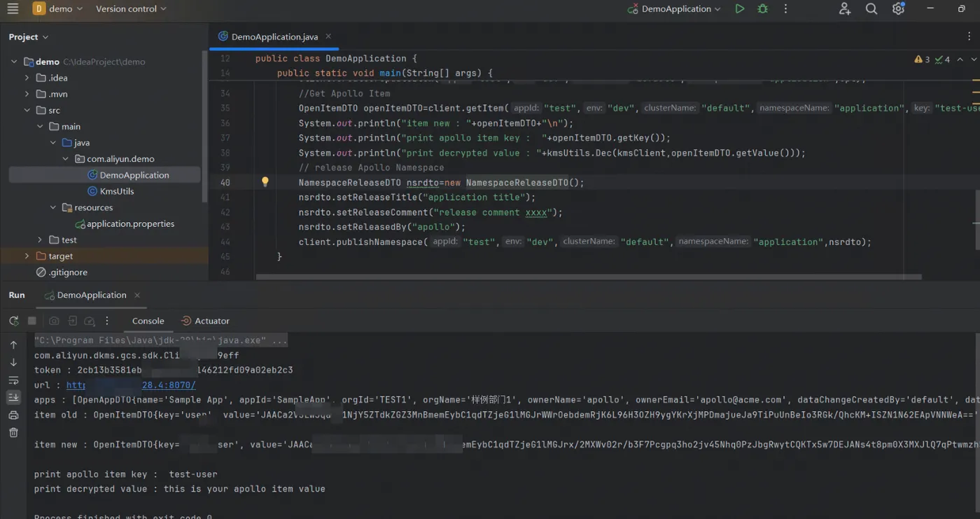Select the Run tool window label
The width and height of the screenshot is (980, 519).
point(17,295)
